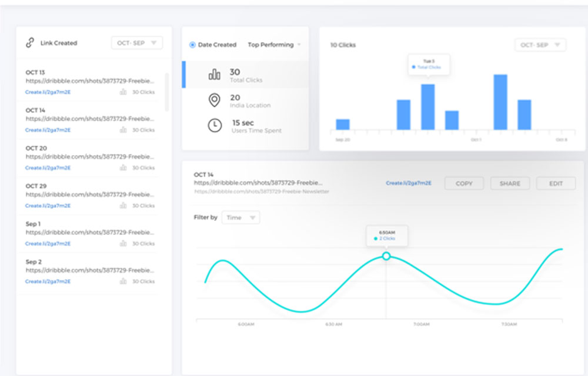Click the bar under the Tue 3 tooltip
This screenshot has width=588, height=376.
428,107
